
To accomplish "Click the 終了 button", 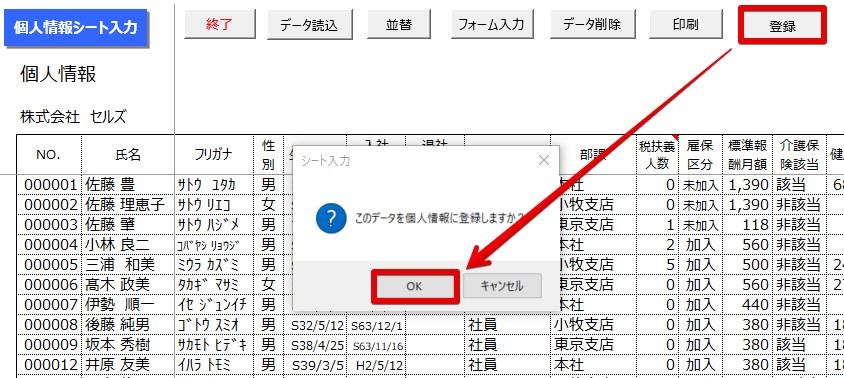I will (x=219, y=24).
